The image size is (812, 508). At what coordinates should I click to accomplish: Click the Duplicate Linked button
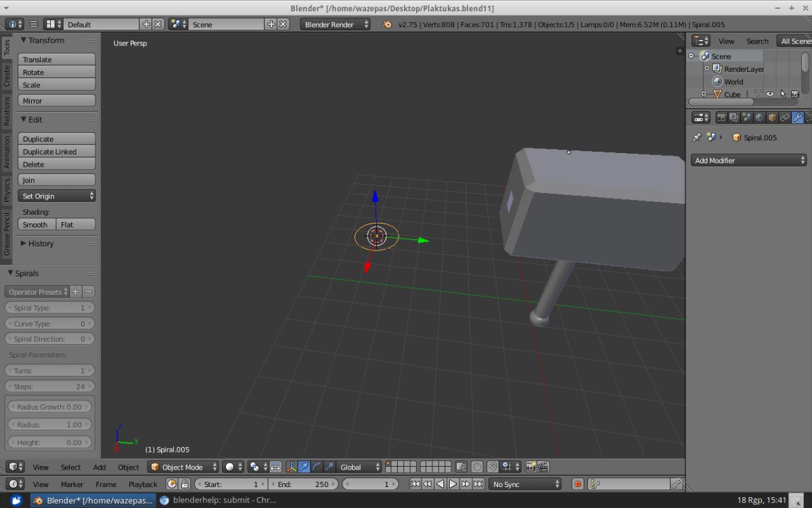click(x=57, y=152)
